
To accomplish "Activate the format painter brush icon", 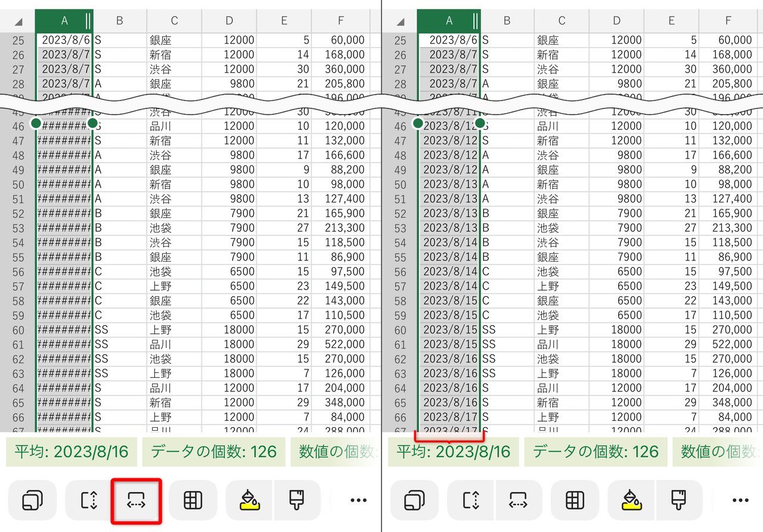I will click(296, 500).
